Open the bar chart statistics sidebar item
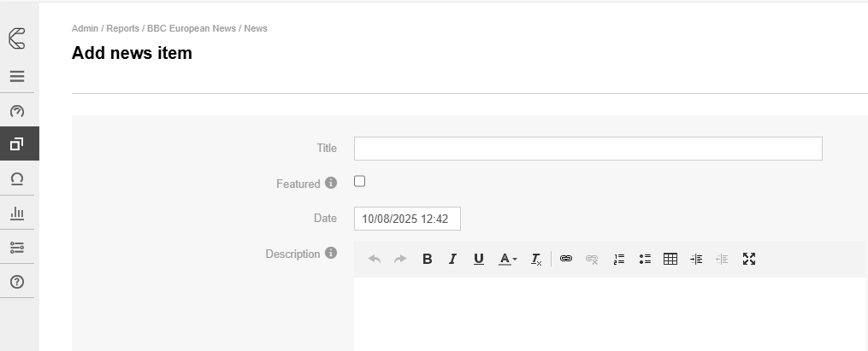 17,214
